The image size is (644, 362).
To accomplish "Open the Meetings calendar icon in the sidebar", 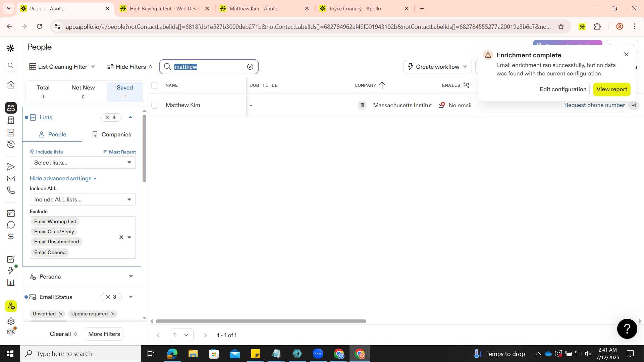I will point(11,213).
